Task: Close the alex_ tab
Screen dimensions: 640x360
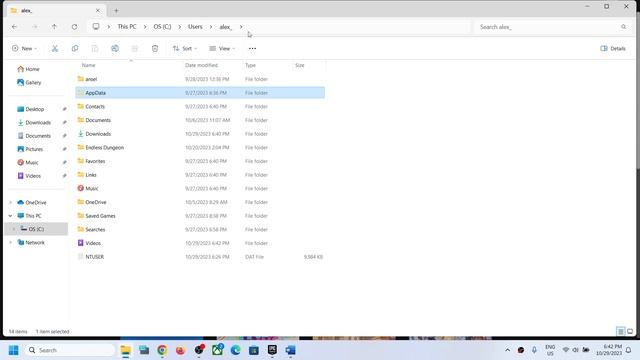Action: tap(98, 10)
